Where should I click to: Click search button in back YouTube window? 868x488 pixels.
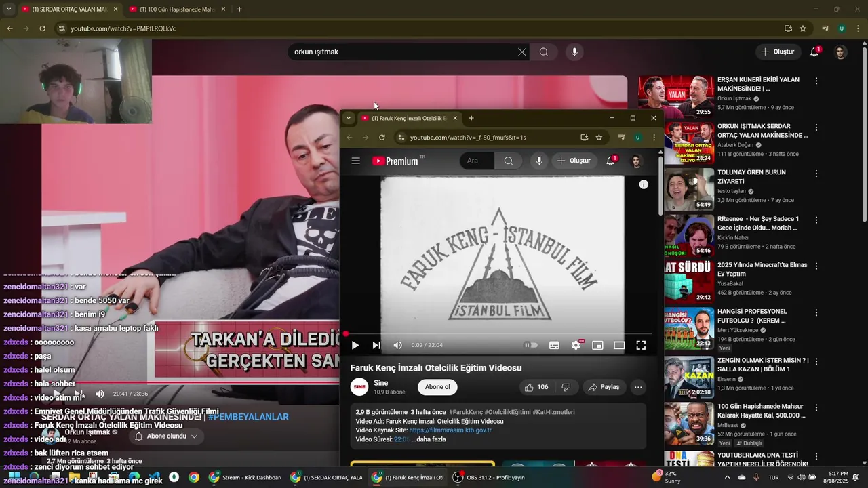click(544, 52)
